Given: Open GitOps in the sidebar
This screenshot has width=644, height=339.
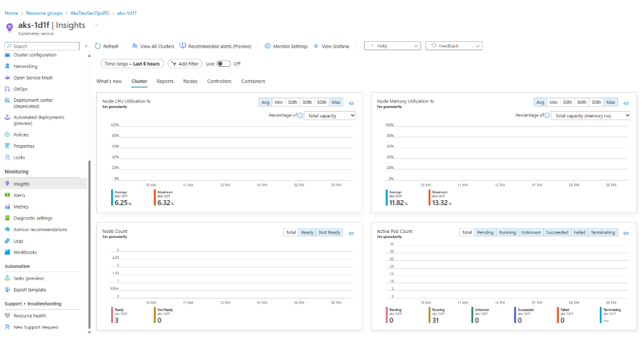Looking at the screenshot, I should (20, 89).
